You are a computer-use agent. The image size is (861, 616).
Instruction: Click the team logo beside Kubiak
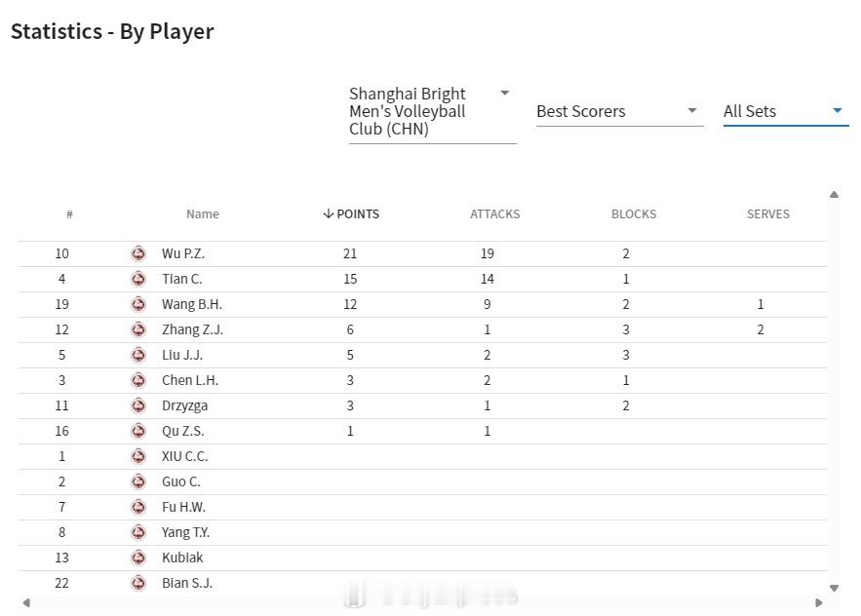click(138, 558)
